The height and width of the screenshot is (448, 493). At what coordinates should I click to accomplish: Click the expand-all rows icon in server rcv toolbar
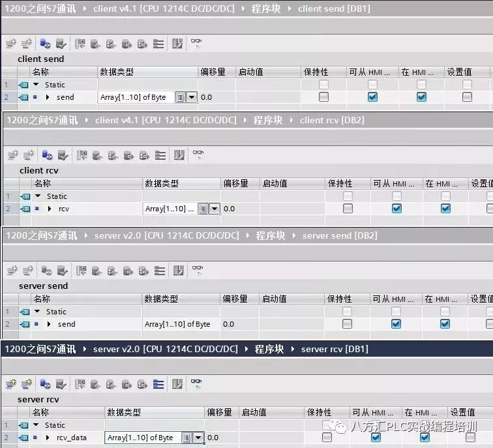pyautogui.click(x=158, y=384)
